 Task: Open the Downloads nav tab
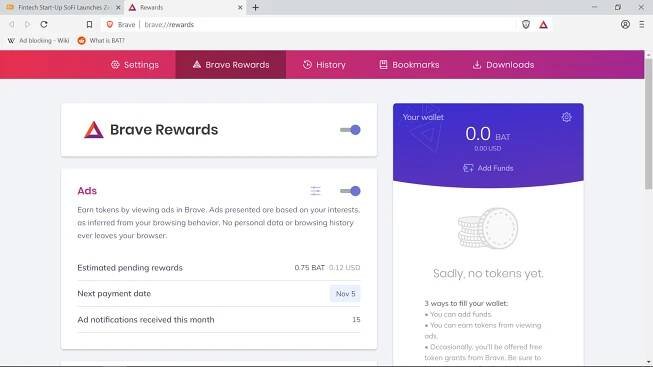pos(503,65)
